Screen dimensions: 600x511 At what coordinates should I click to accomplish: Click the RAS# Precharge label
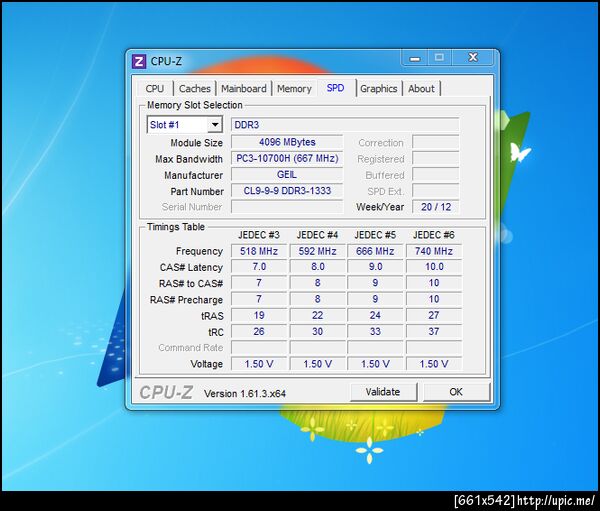point(186,300)
